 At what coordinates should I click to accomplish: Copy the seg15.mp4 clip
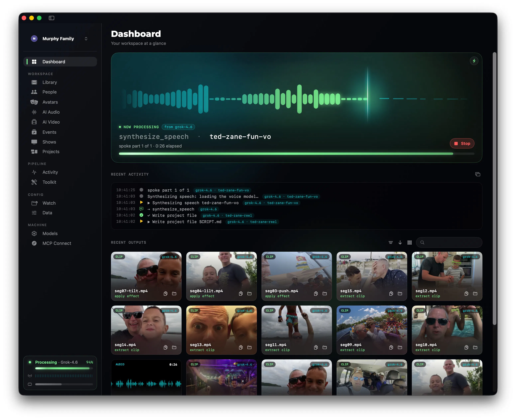pyautogui.click(x=391, y=293)
